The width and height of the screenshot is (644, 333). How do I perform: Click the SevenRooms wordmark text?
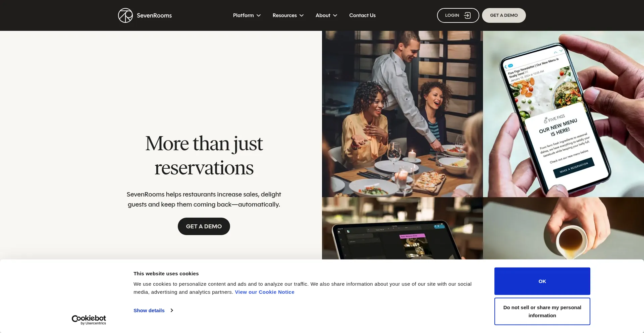[154, 15]
